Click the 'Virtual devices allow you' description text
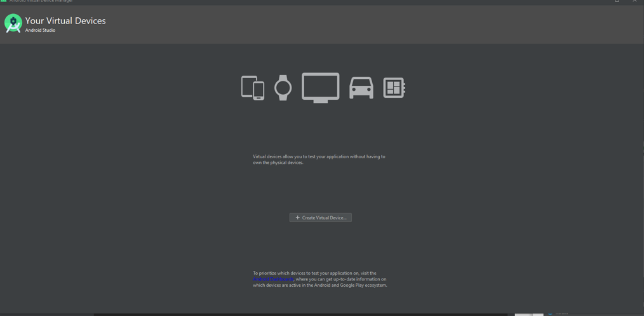The image size is (644, 316). tap(319, 156)
